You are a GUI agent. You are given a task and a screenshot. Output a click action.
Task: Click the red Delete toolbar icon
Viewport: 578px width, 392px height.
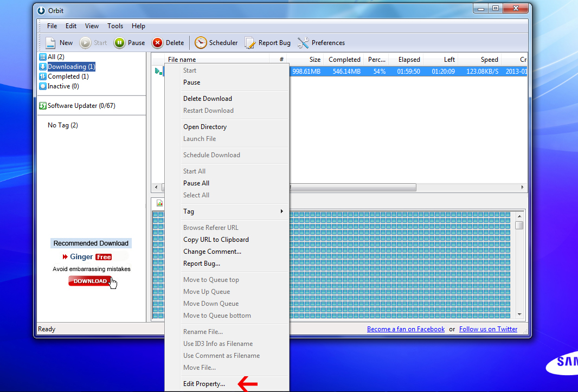(157, 43)
